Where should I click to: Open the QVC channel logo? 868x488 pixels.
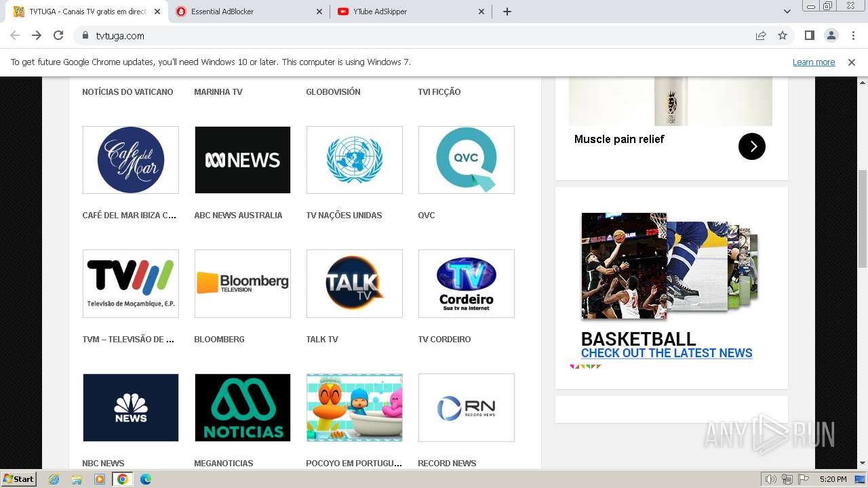467,160
